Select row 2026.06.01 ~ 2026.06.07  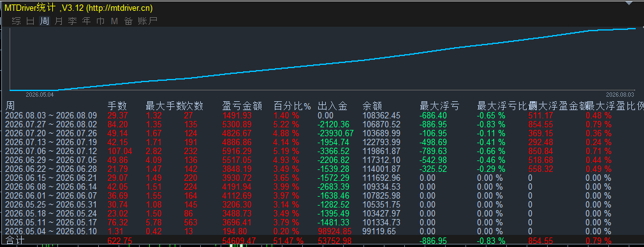pyautogui.click(x=322, y=195)
